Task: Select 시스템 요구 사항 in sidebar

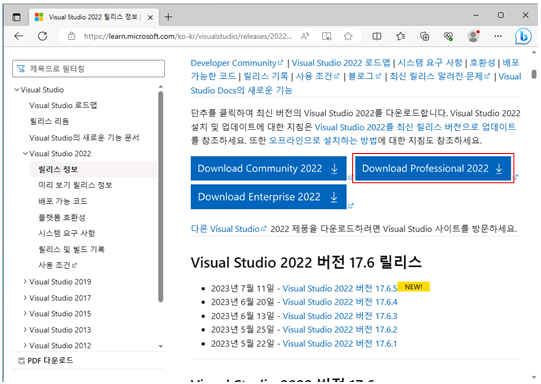Action: pyautogui.click(x=67, y=233)
